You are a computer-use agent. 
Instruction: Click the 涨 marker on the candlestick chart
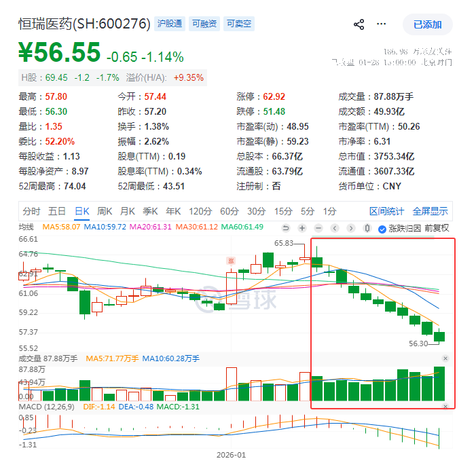(x=232, y=261)
